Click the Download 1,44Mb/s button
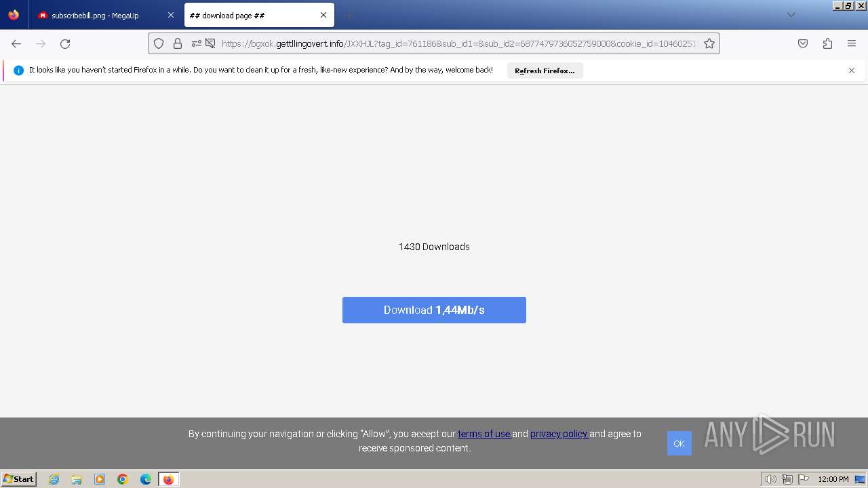Image resolution: width=868 pixels, height=488 pixels. pyautogui.click(x=434, y=310)
